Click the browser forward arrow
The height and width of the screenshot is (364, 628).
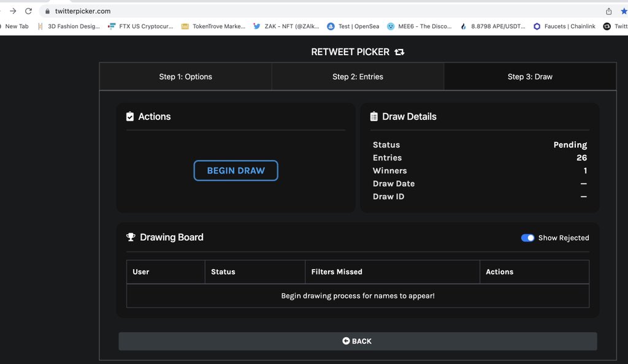[13, 11]
